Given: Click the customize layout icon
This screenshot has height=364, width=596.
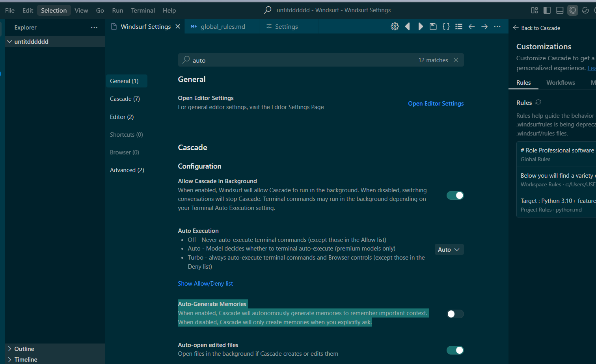Looking at the screenshot, I should click(535, 10).
